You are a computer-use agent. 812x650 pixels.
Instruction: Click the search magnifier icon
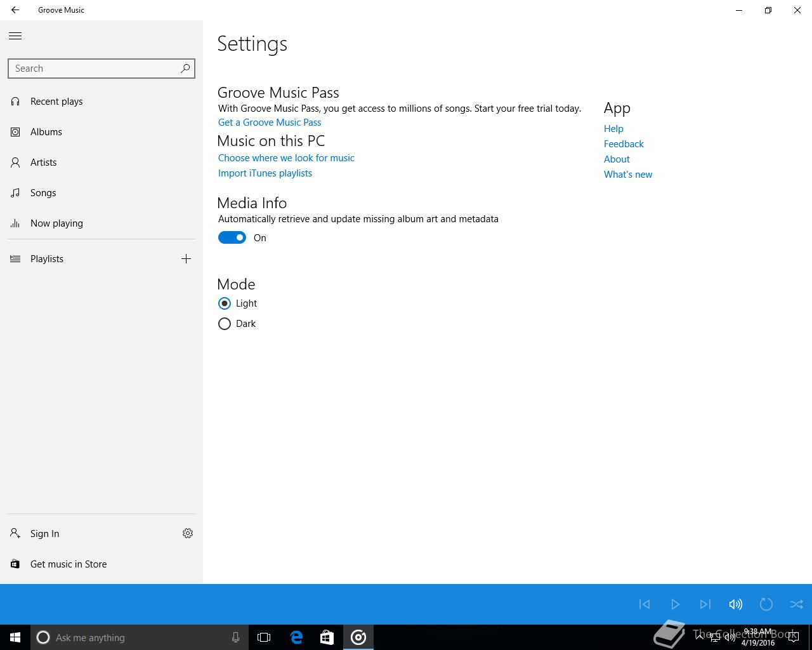pos(185,68)
